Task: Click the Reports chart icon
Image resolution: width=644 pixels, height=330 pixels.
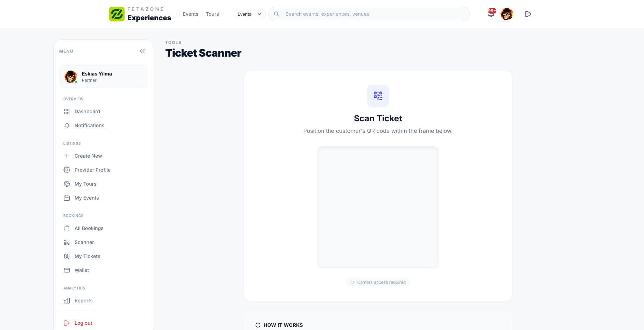Action: (x=67, y=301)
